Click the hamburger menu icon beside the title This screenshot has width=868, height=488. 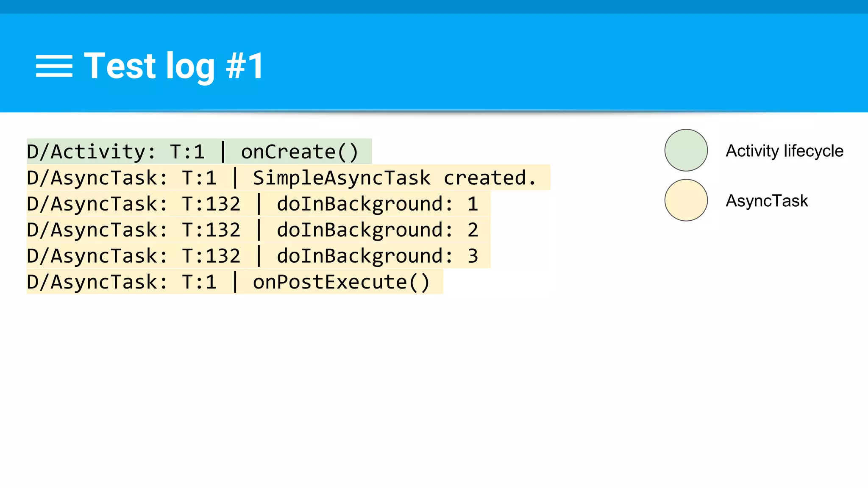point(54,66)
